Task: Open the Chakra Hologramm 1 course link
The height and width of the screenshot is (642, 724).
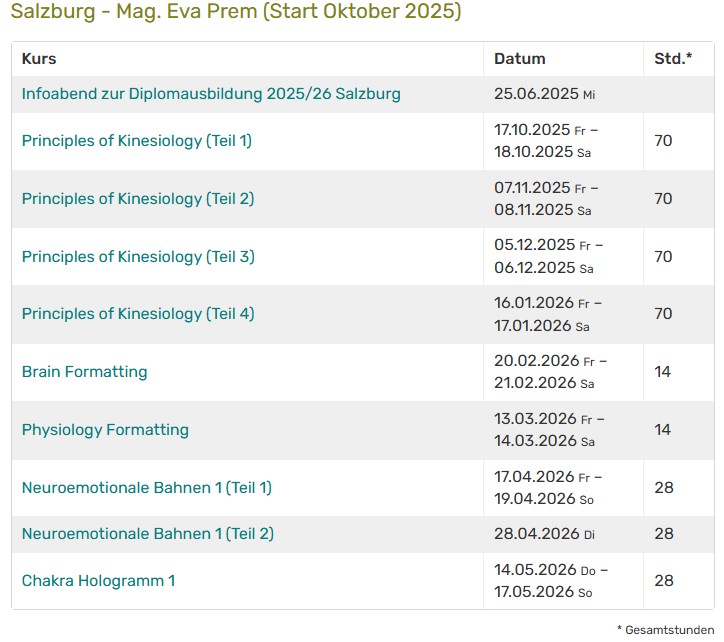Action: (98, 581)
